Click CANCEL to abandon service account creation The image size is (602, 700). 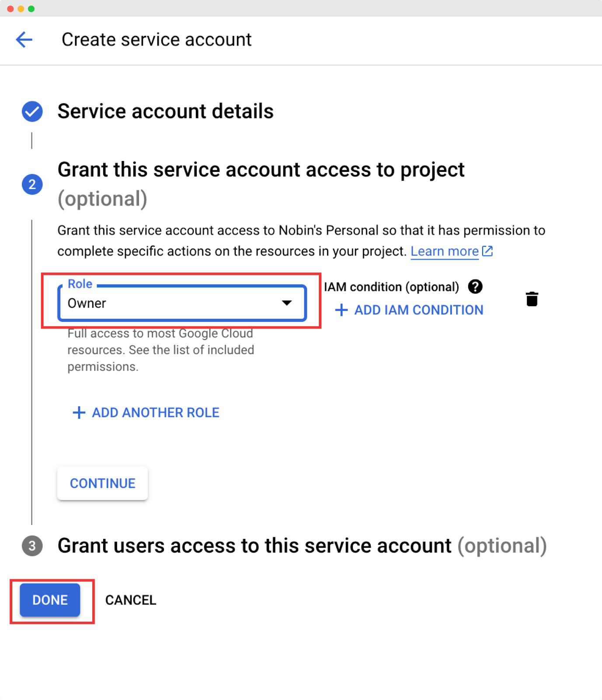[130, 600]
